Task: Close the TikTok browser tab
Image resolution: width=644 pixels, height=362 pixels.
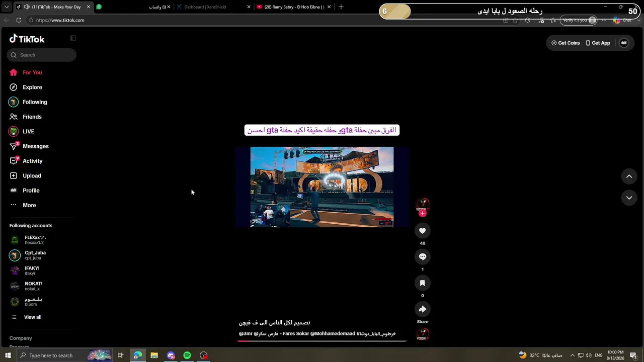Action: tap(89, 7)
